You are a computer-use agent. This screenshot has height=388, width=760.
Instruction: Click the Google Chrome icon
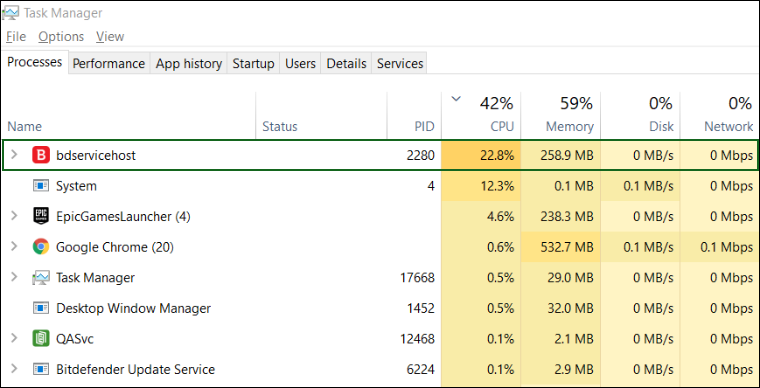41,247
